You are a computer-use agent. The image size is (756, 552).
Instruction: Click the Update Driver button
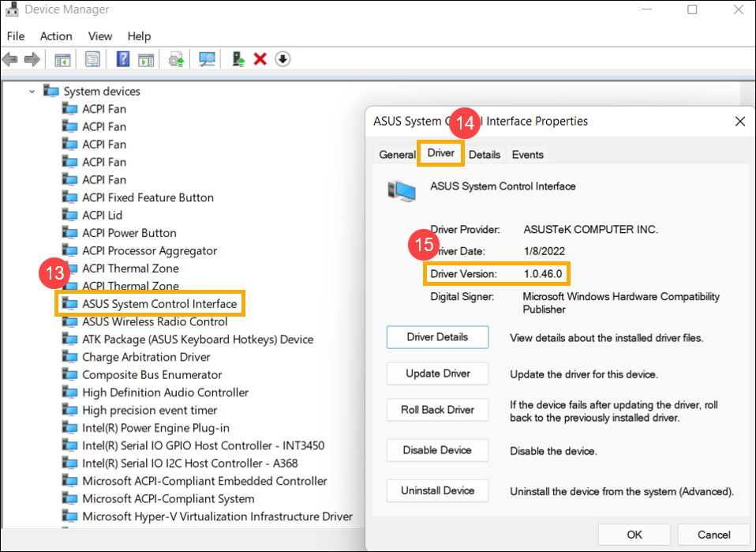pos(437,374)
